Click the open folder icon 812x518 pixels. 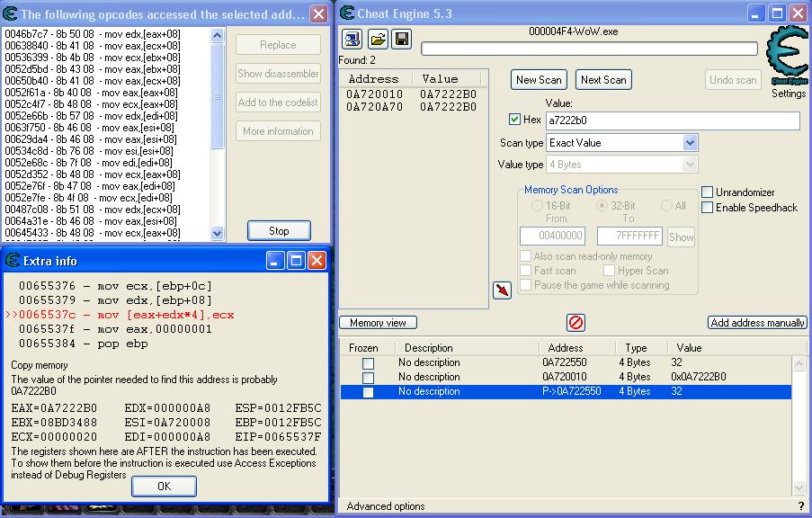point(378,39)
